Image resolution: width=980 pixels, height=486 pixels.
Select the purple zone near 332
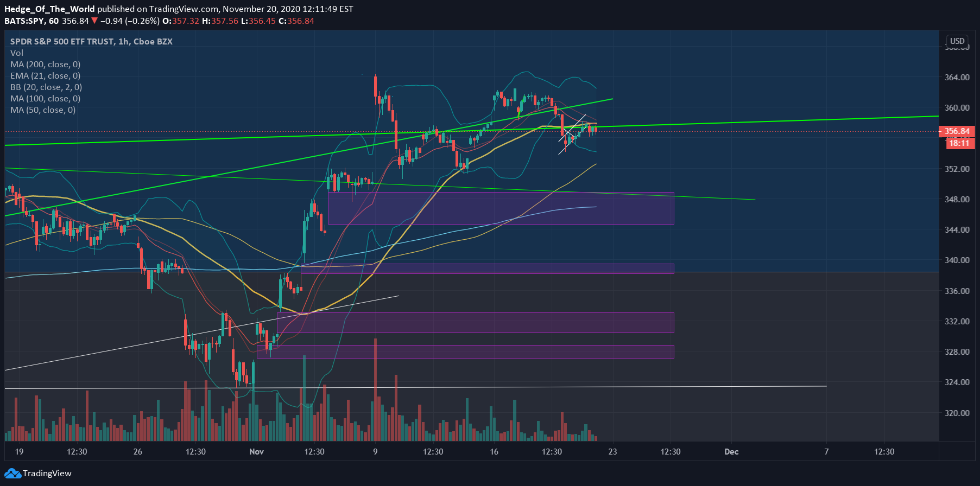[475, 323]
